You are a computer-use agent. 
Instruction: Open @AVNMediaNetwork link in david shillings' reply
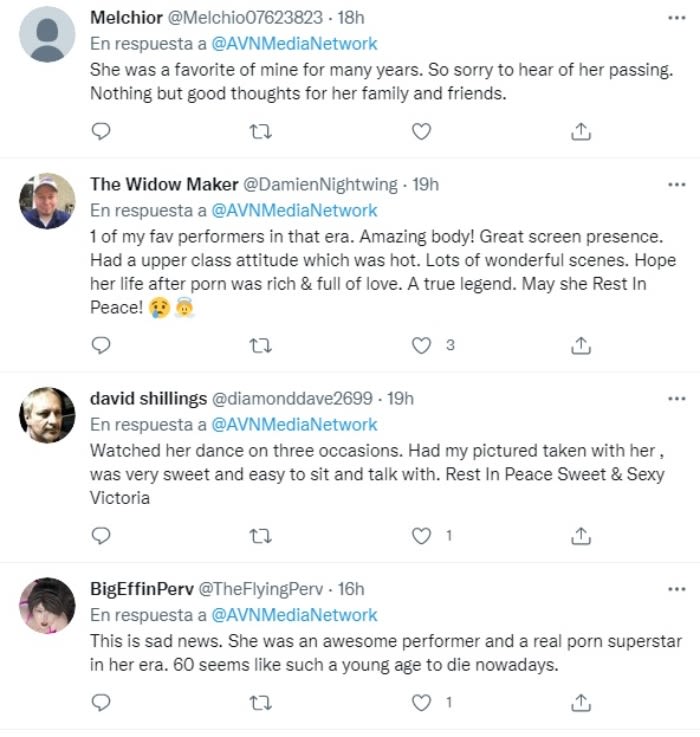click(x=294, y=424)
